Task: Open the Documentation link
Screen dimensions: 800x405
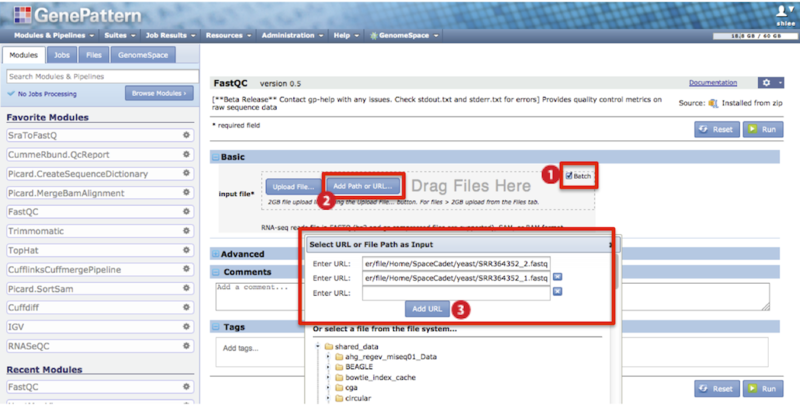Action: [x=713, y=83]
